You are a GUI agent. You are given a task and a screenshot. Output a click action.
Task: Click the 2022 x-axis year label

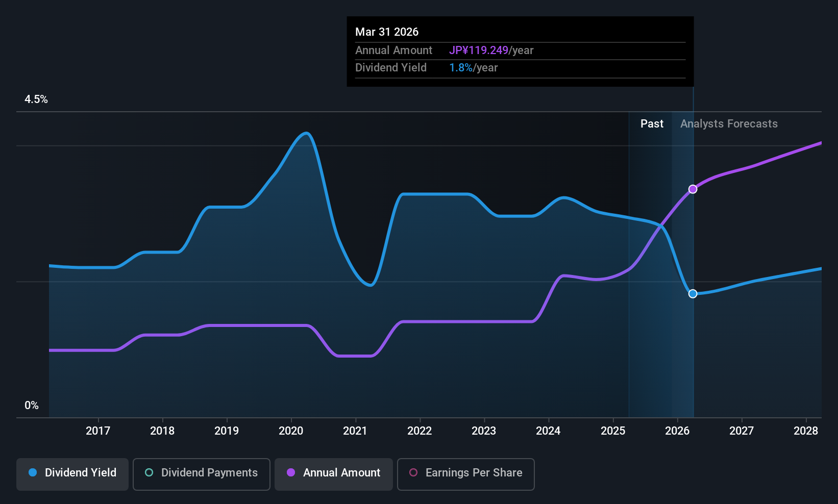[x=420, y=431]
